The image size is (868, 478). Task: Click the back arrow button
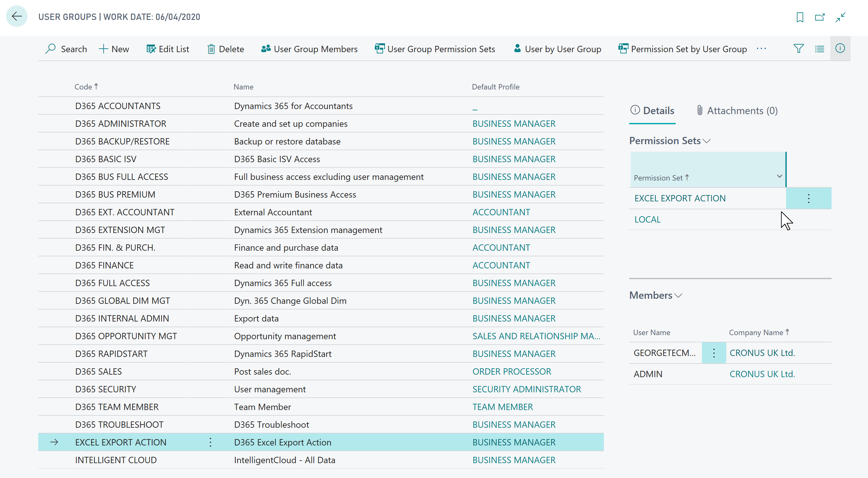click(16, 16)
